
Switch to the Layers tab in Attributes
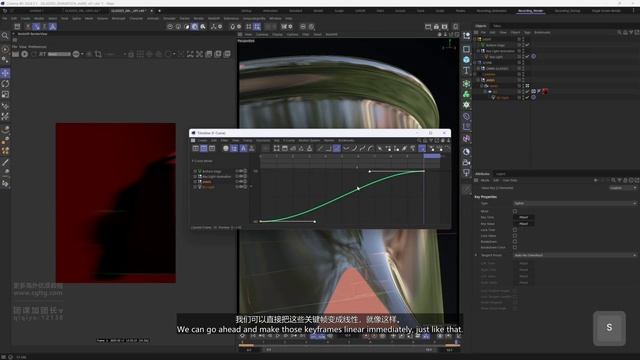(500, 174)
